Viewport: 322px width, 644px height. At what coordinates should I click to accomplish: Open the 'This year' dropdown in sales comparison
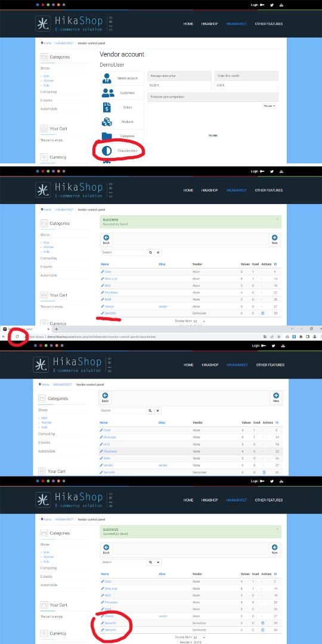coord(270,106)
